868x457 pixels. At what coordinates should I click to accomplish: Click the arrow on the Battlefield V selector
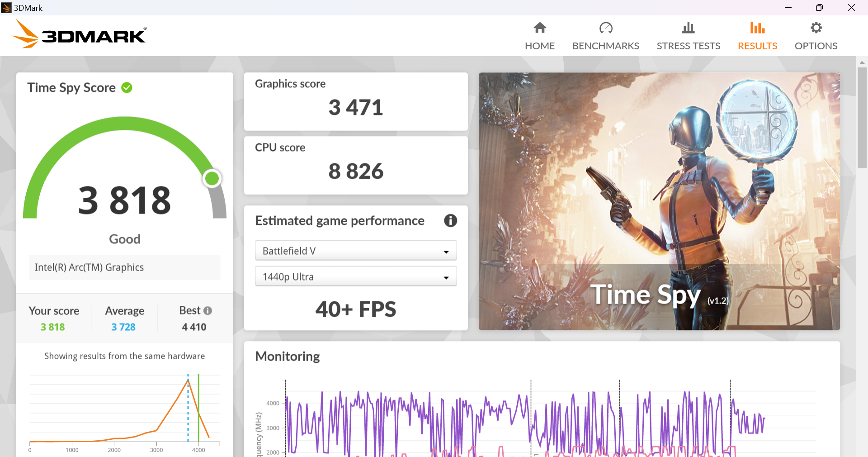(446, 252)
